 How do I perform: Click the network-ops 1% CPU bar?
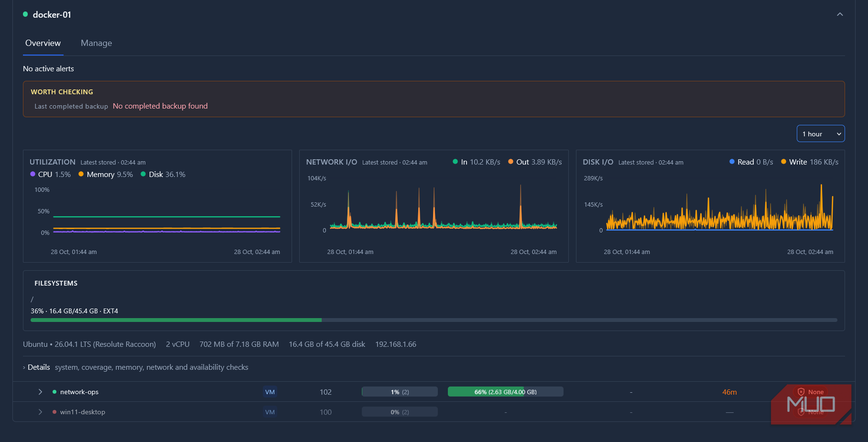[400, 392]
